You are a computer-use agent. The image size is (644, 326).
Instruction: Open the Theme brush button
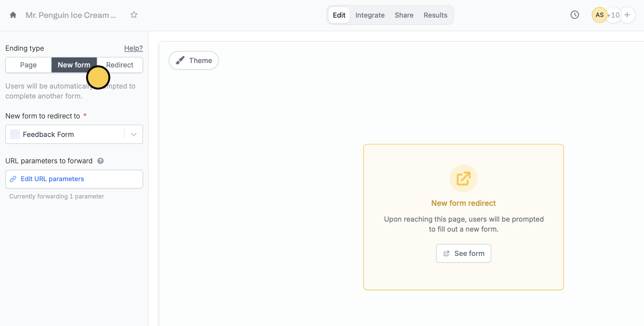pos(194,60)
